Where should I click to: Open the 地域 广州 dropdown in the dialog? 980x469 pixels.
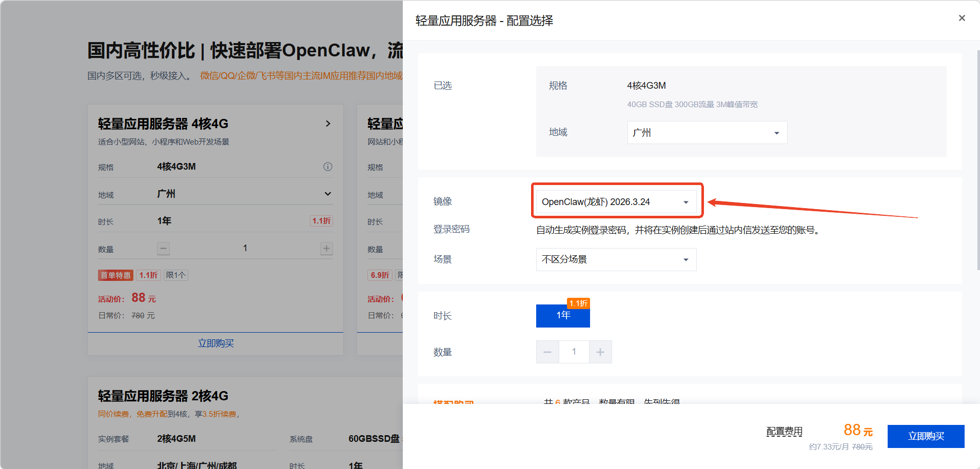[707, 133]
